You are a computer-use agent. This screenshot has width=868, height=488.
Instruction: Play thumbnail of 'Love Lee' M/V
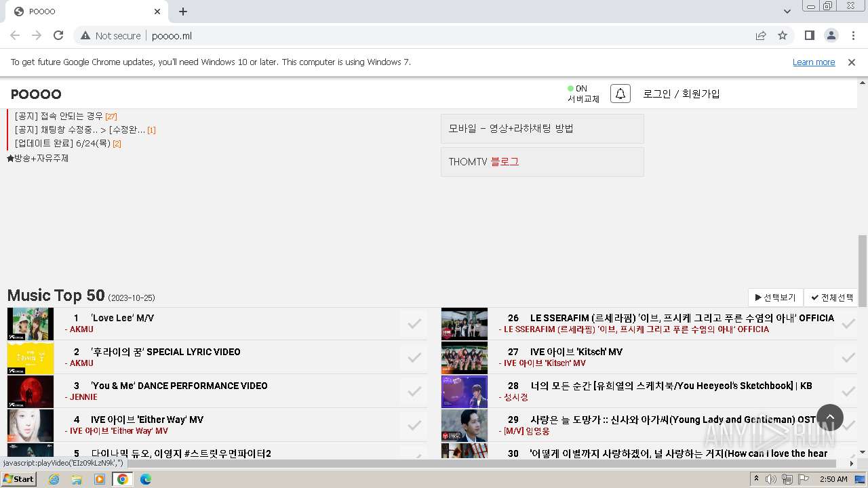(31, 323)
